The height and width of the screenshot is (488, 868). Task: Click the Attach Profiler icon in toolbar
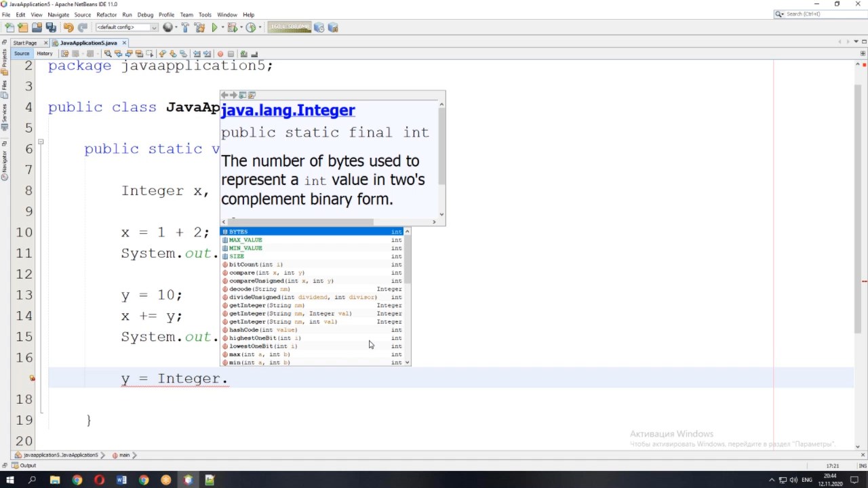(x=333, y=28)
